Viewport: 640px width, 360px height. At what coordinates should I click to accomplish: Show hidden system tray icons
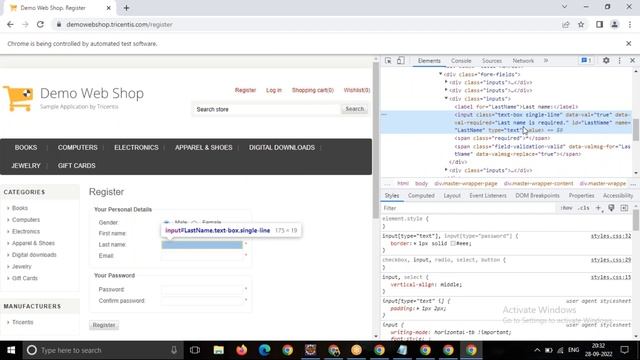click(537, 350)
